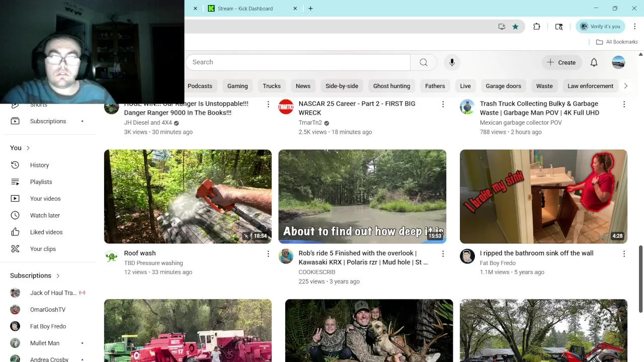Open the JH Diesel and 4X4 channel name
Image resolution: width=644 pixels, height=362 pixels.
tap(148, 123)
